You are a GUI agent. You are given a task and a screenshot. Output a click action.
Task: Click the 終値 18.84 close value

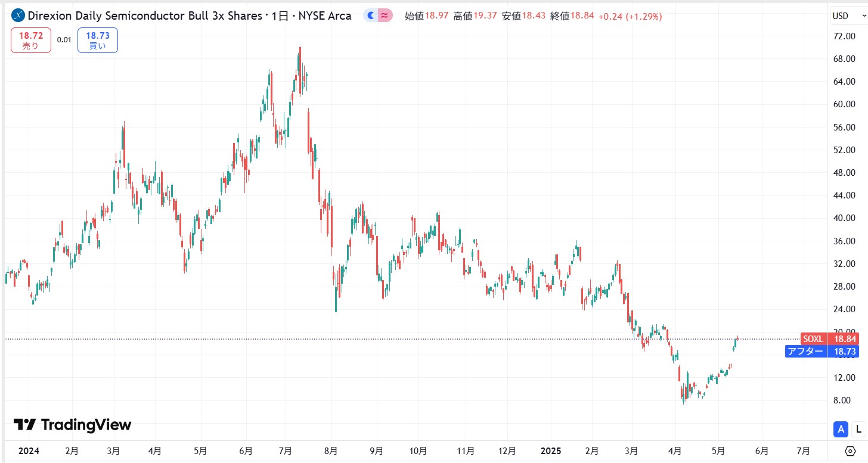(x=572, y=16)
